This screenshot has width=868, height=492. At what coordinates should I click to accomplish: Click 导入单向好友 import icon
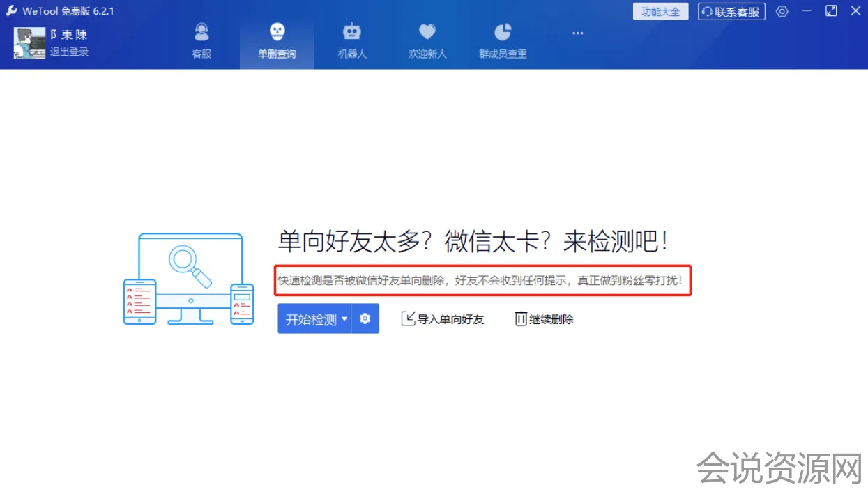409,319
